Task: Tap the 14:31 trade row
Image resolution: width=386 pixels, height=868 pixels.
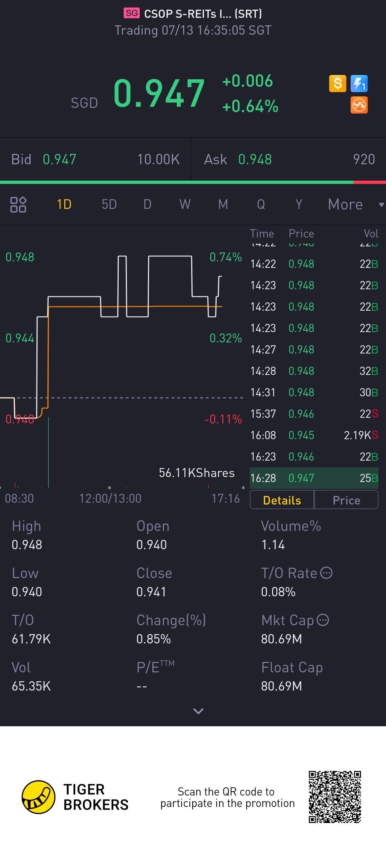Action: pyautogui.click(x=314, y=392)
